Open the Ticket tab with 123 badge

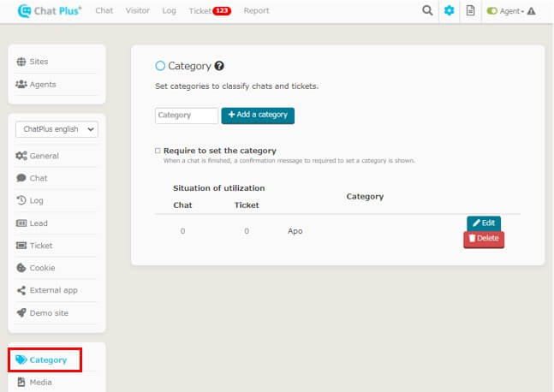[x=210, y=11]
